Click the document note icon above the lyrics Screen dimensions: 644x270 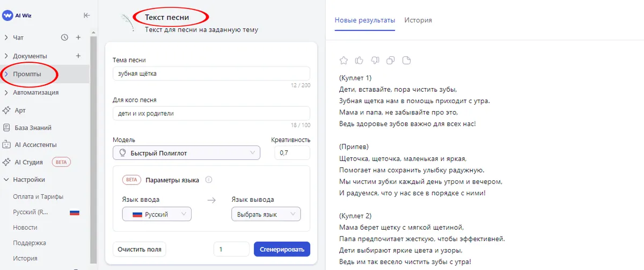(x=406, y=60)
